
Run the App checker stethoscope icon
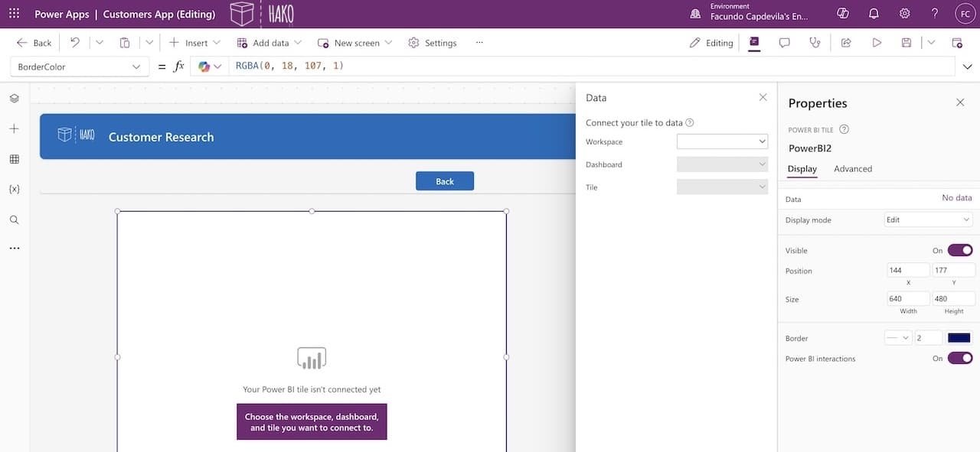point(815,42)
